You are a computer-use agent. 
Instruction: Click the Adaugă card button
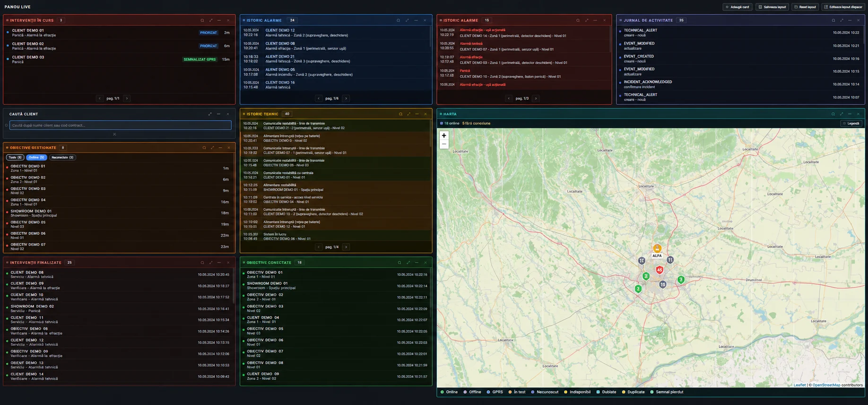(x=737, y=7)
